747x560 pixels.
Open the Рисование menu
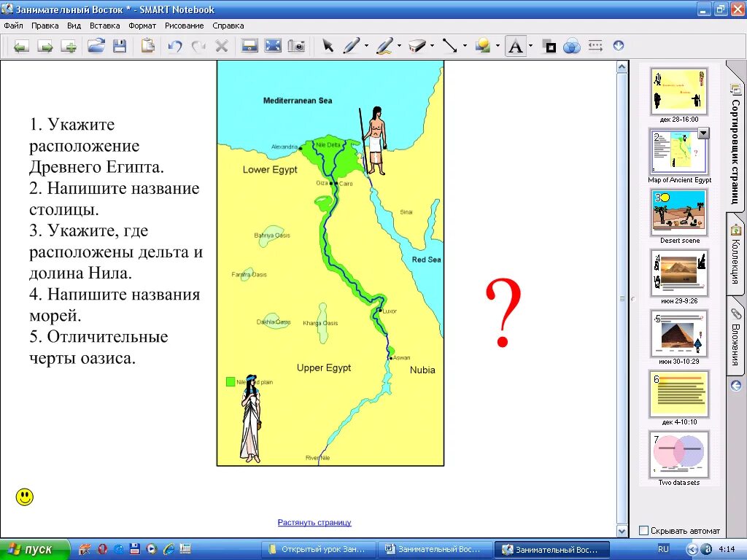185,26
